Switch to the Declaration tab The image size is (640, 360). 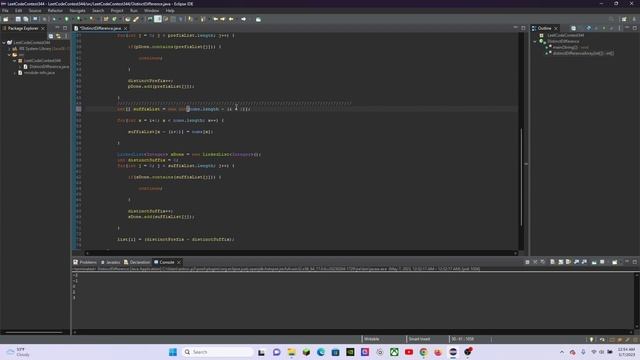pyautogui.click(x=137, y=262)
